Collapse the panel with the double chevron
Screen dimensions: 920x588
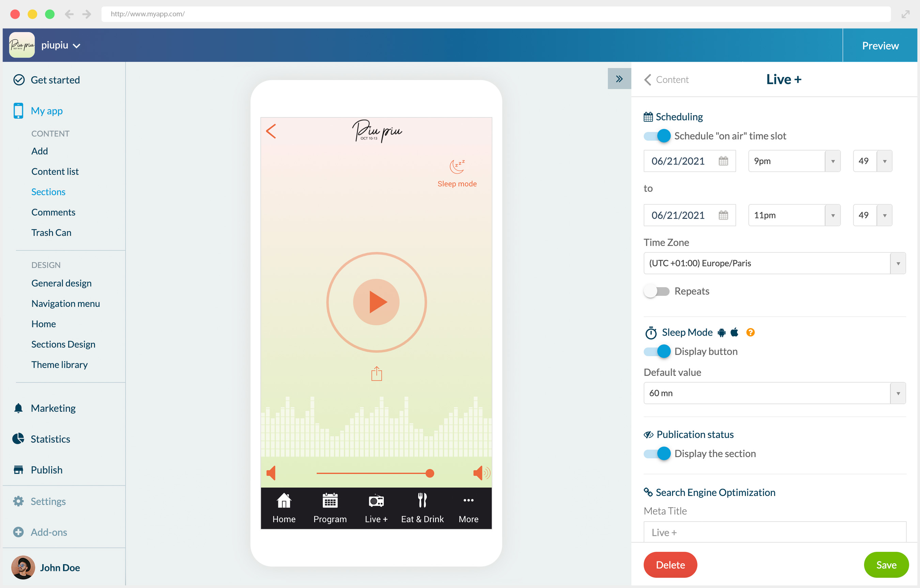pos(619,79)
